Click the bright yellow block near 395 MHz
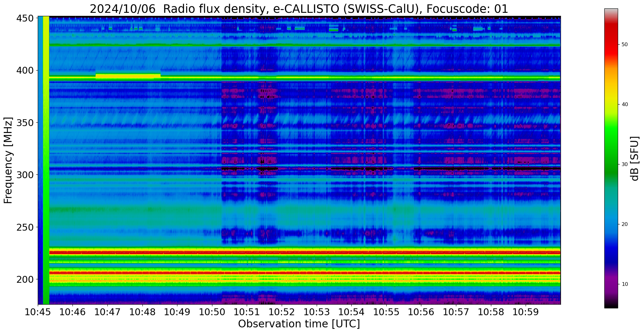 coord(128,76)
